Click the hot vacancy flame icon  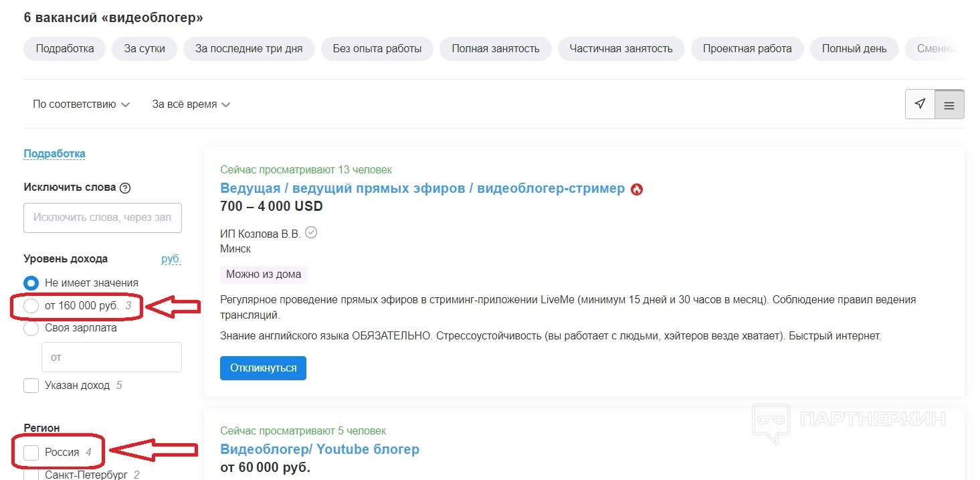click(636, 189)
